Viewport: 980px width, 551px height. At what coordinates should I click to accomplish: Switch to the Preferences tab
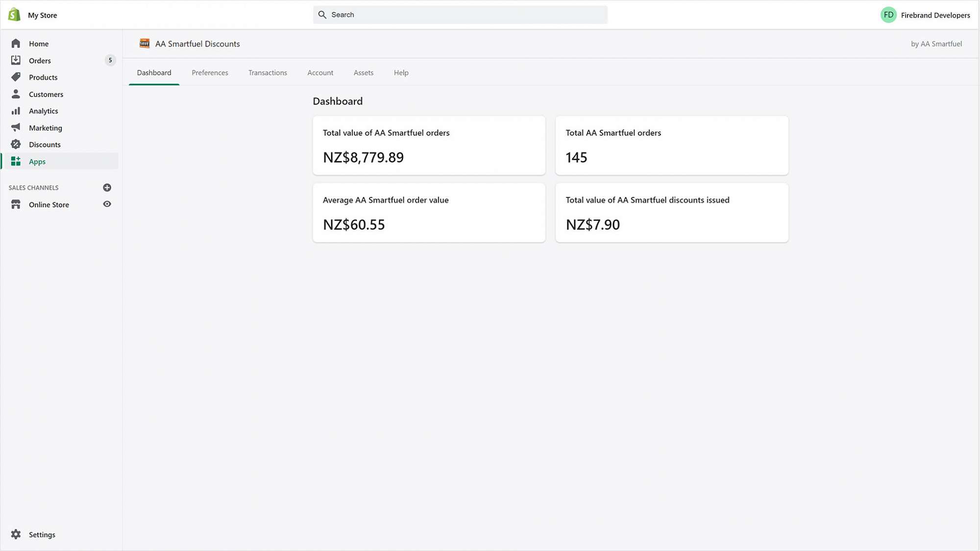(210, 72)
